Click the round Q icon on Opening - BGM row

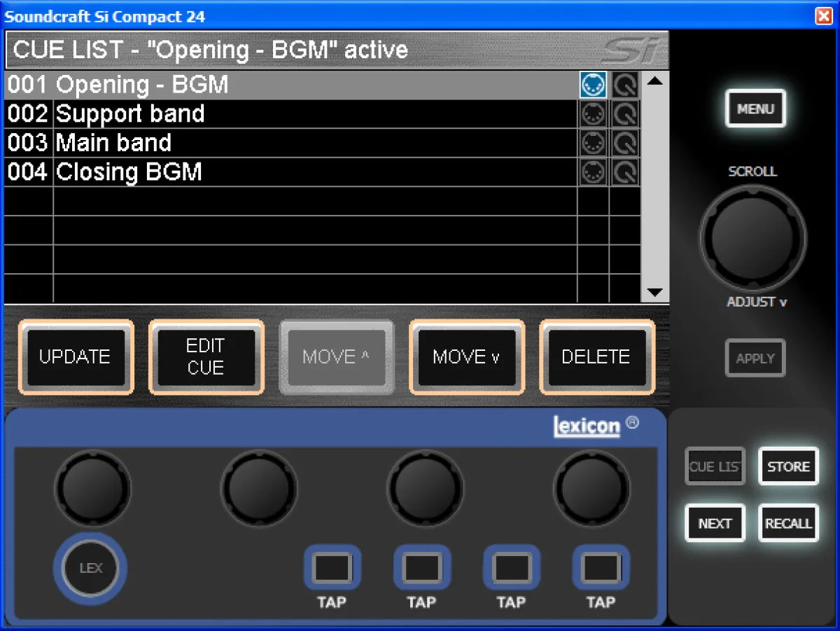pyautogui.click(x=624, y=85)
